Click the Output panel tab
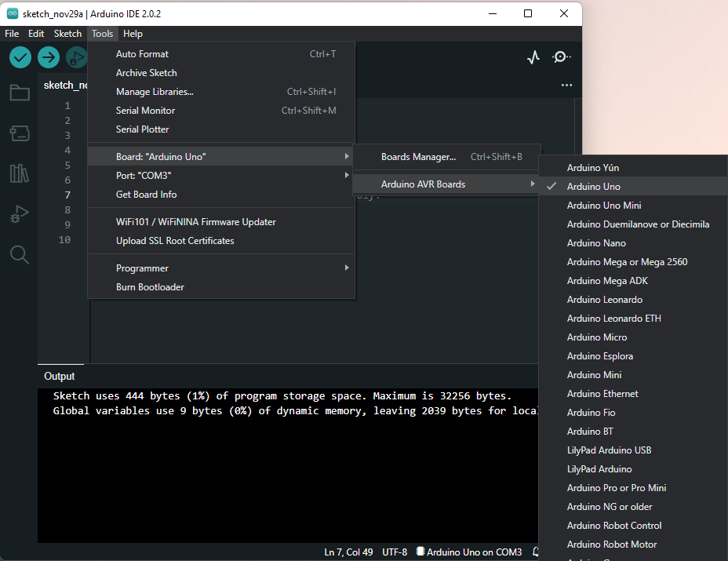 [60, 376]
